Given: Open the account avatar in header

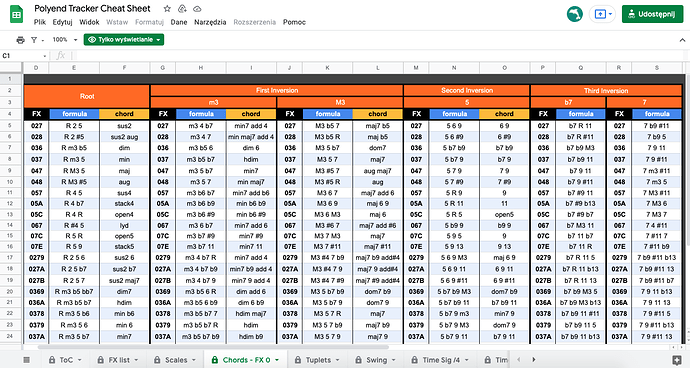Looking at the screenshot, I should click(x=575, y=14).
